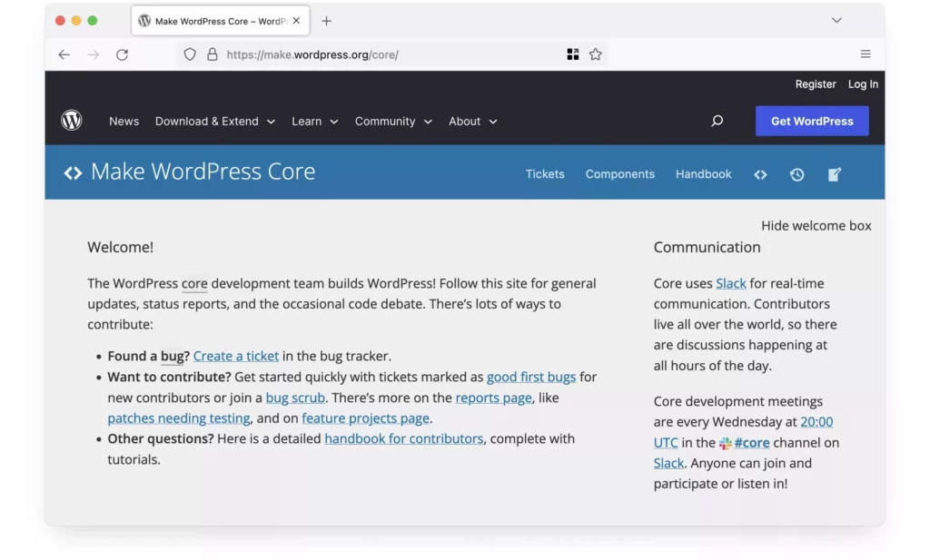Expand the About dropdown menu
The height and width of the screenshot is (560, 930).
(472, 121)
